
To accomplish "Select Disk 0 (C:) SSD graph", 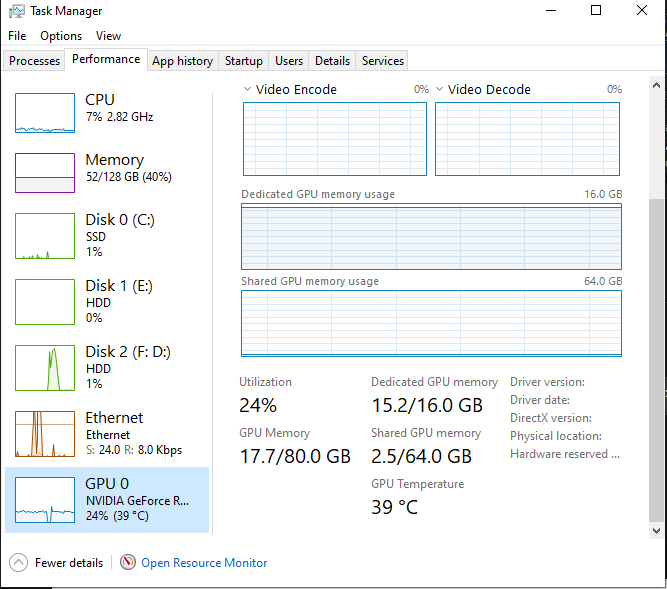I will 45,235.
